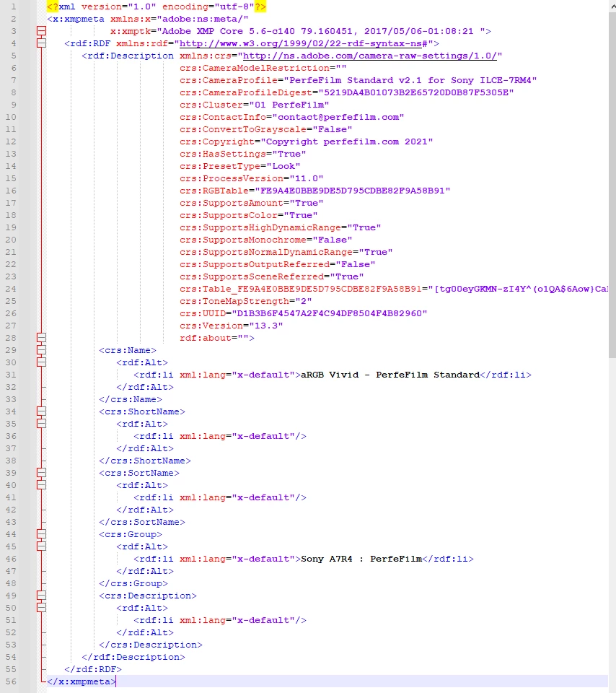
Task: Click the crs:SupportsNormalDynamicRange line
Action: tap(286, 252)
